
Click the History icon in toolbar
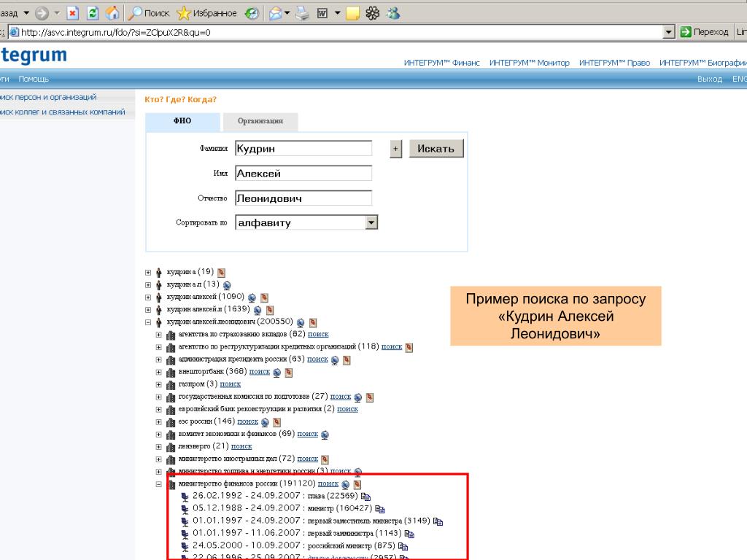[x=252, y=13]
